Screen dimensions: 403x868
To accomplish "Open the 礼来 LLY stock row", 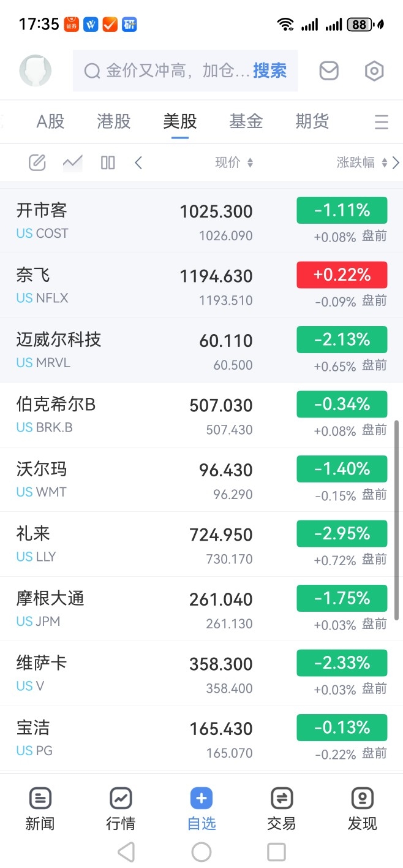I will pos(201,544).
